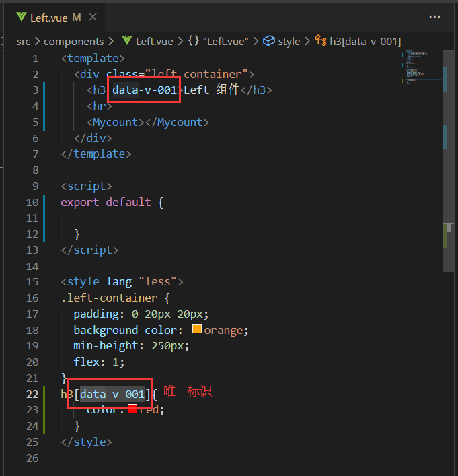The width and height of the screenshot is (458, 476).
Task: Click the opening script tag on line 9
Action: click(87, 186)
